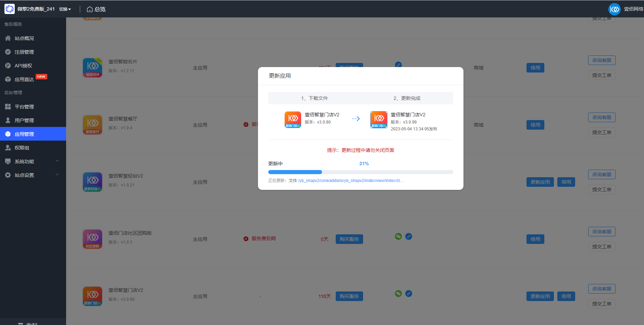The height and width of the screenshot is (325, 644).
Task: Click the 注册管理 sidebar icon
Action: [8, 52]
